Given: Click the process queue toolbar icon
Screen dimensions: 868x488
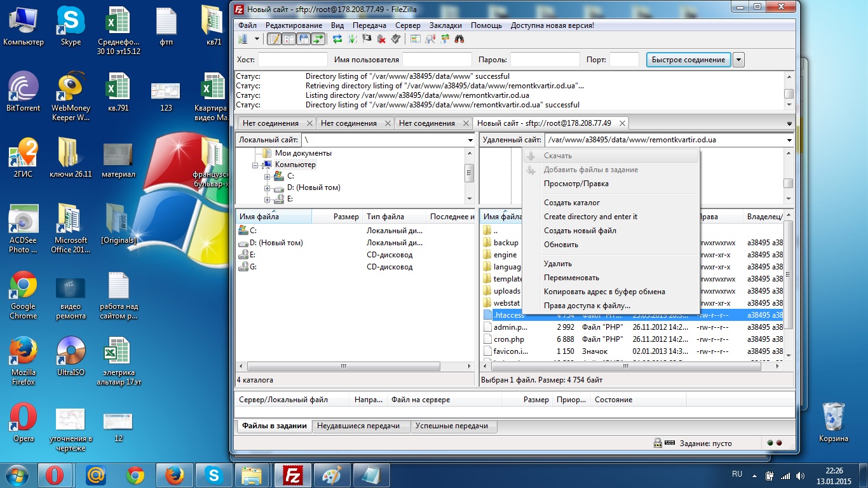Looking at the screenshot, I should tap(351, 39).
